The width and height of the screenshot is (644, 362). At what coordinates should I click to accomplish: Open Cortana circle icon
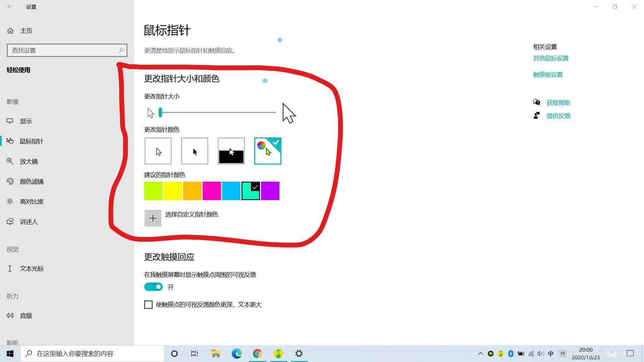174,354
